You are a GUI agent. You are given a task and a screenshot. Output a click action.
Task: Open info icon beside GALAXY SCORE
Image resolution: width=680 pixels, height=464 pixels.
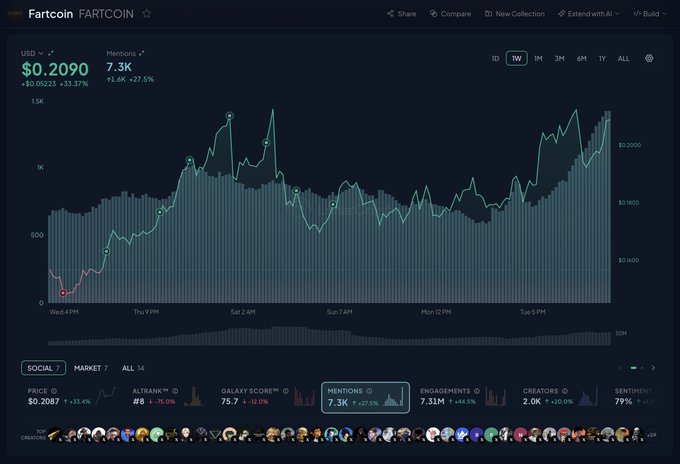pos(286,391)
